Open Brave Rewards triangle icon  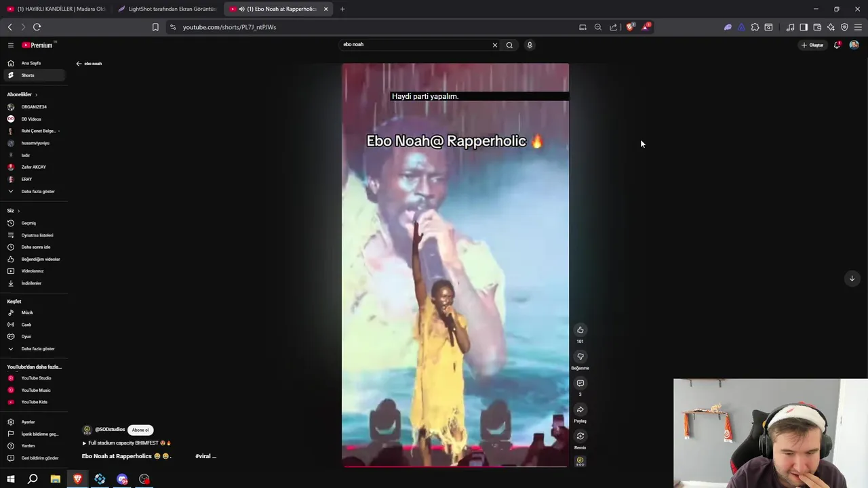(x=646, y=27)
